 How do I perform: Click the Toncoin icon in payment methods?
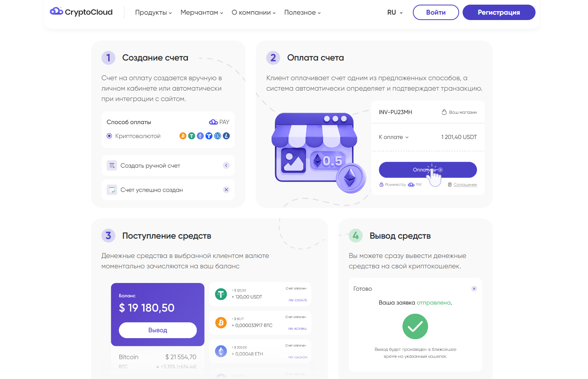pyautogui.click(x=209, y=136)
